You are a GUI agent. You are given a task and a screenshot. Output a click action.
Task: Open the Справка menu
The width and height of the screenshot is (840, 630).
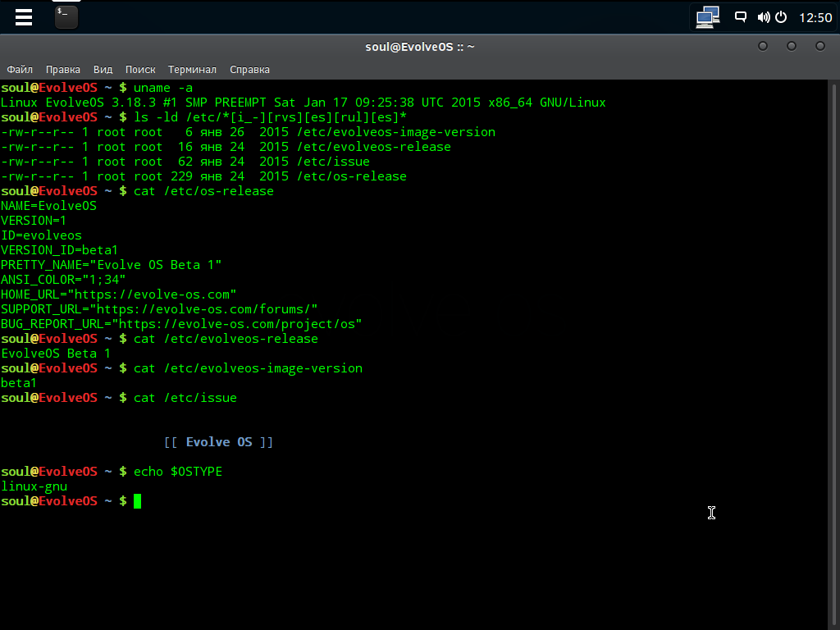(249, 70)
